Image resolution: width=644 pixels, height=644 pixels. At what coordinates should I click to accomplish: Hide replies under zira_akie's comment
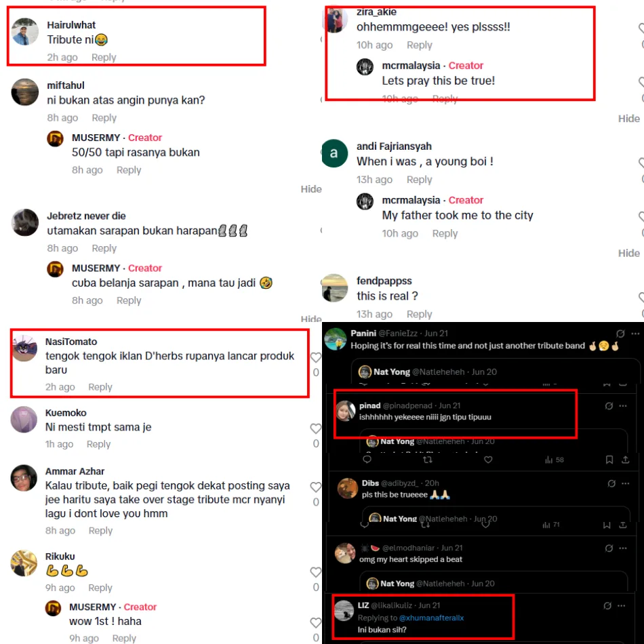tap(628, 119)
